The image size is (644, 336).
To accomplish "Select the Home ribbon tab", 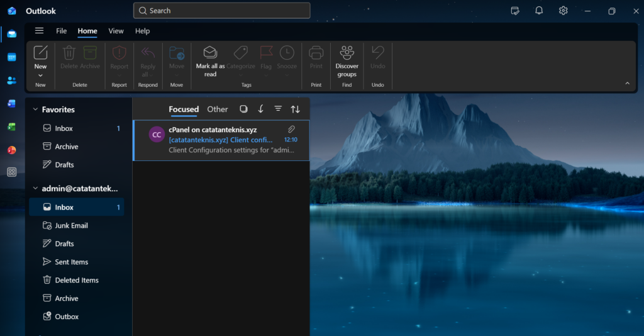I will tap(87, 31).
